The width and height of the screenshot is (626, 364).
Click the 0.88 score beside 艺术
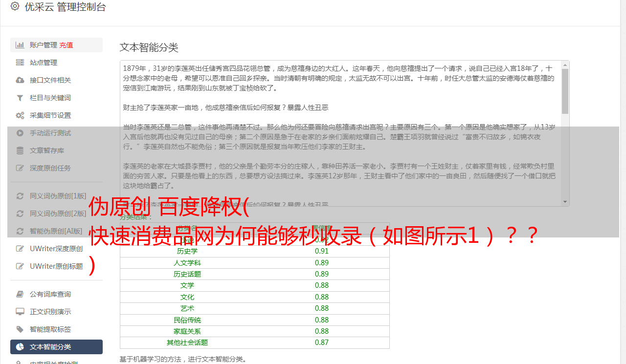322,308
